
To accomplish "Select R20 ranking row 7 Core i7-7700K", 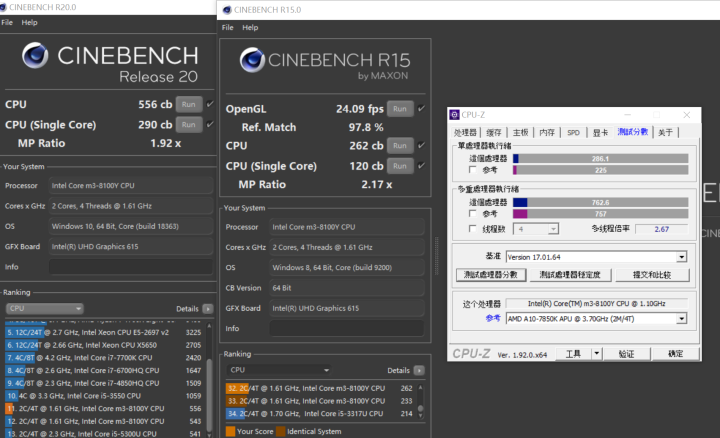I will point(104,358).
